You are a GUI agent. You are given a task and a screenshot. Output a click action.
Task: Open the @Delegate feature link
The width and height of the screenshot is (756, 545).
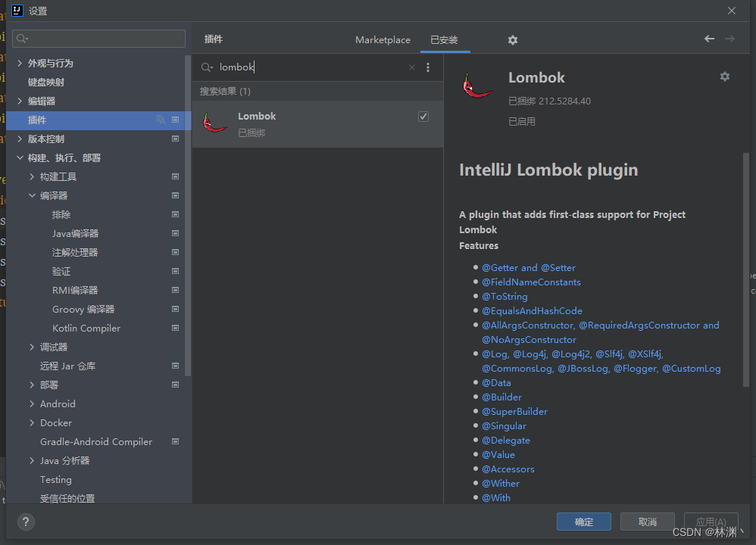point(506,440)
